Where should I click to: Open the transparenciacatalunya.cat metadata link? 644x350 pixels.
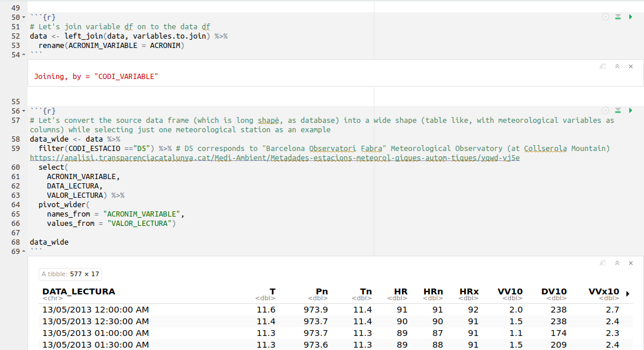pos(275,158)
